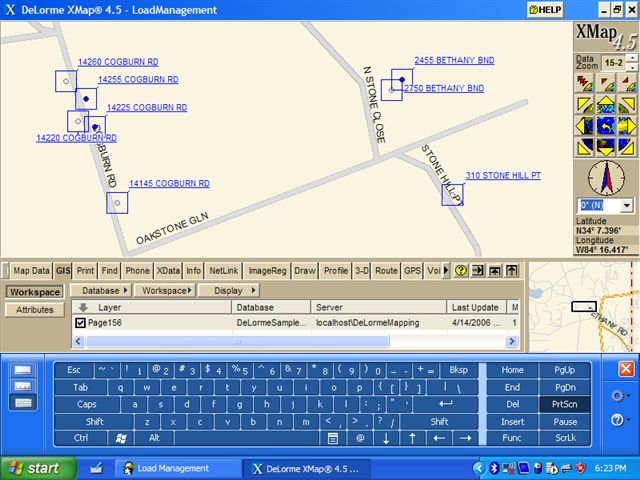This screenshot has width=640, height=480.
Task: Show more tabs with right arrow
Action: (x=446, y=270)
